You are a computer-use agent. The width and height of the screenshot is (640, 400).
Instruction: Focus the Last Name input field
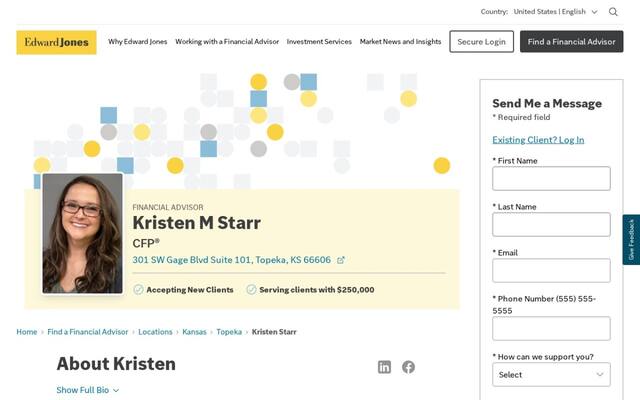(x=551, y=224)
